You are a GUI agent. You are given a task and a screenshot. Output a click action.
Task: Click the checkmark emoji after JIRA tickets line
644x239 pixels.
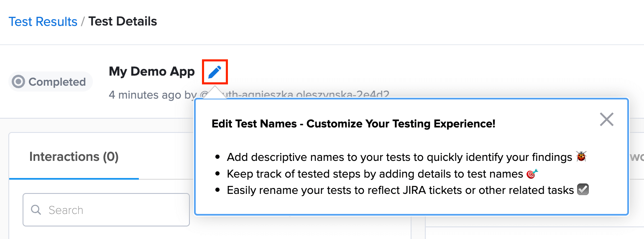pos(583,190)
